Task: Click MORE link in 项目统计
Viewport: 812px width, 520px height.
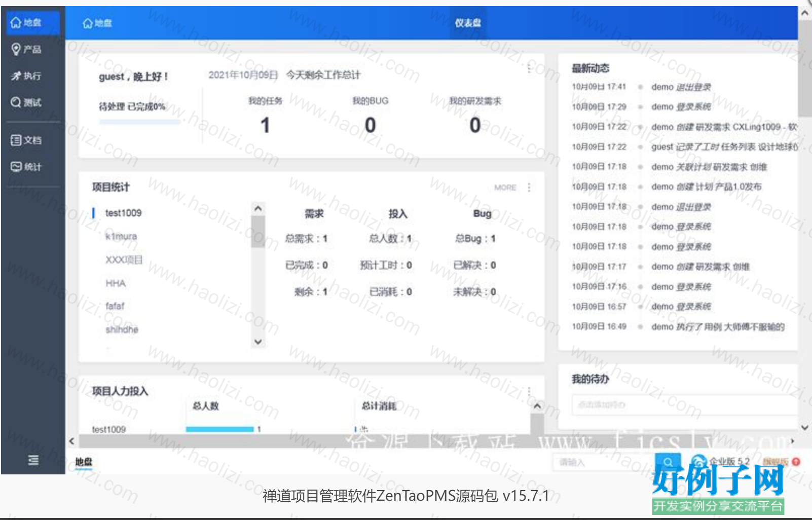Action: (505, 188)
